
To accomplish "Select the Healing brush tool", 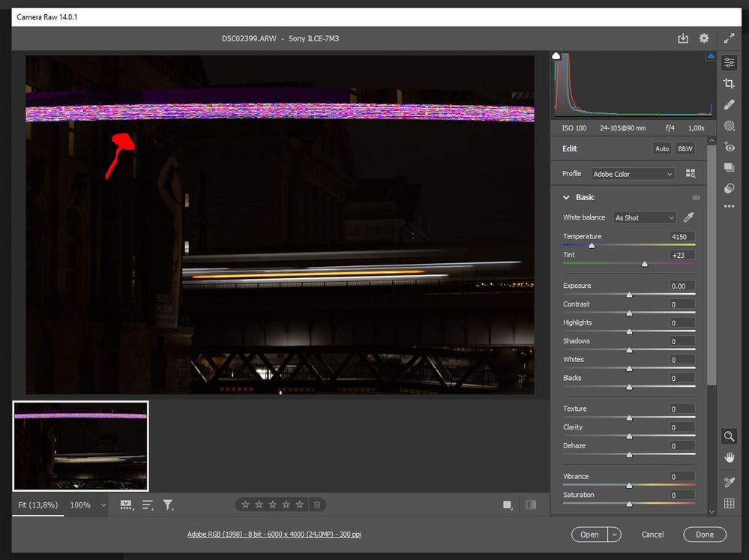I will (x=729, y=105).
